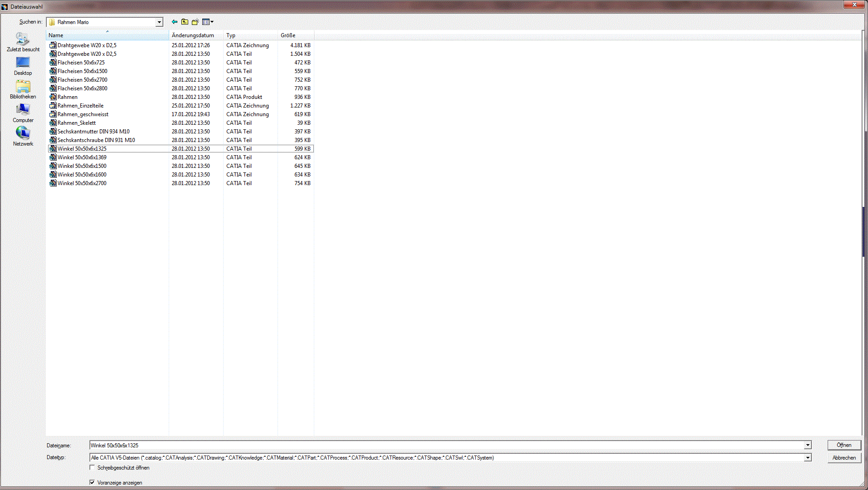Click the 1.504 KB size cell
The image size is (868, 490).
300,54
